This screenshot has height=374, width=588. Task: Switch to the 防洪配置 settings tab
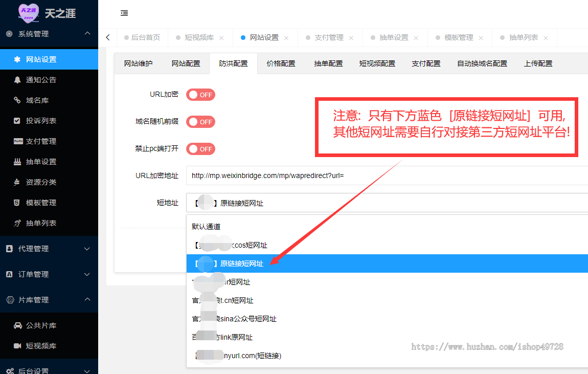click(x=233, y=63)
